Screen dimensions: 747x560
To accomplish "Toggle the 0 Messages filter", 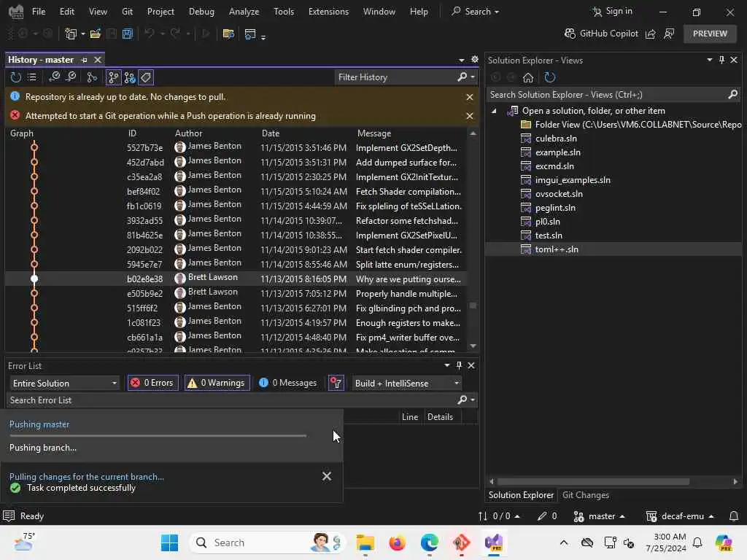I will [x=288, y=383].
